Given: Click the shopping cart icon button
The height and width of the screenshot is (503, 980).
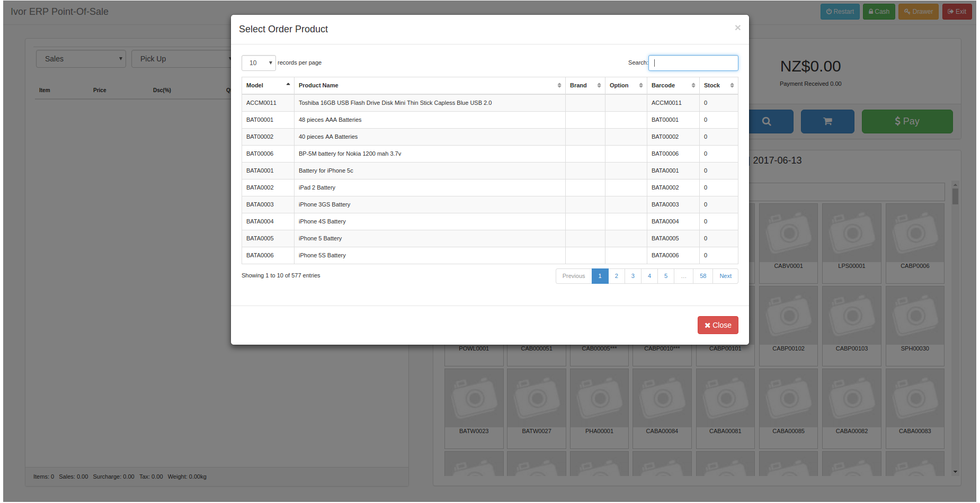Looking at the screenshot, I should click(x=827, y=121).
